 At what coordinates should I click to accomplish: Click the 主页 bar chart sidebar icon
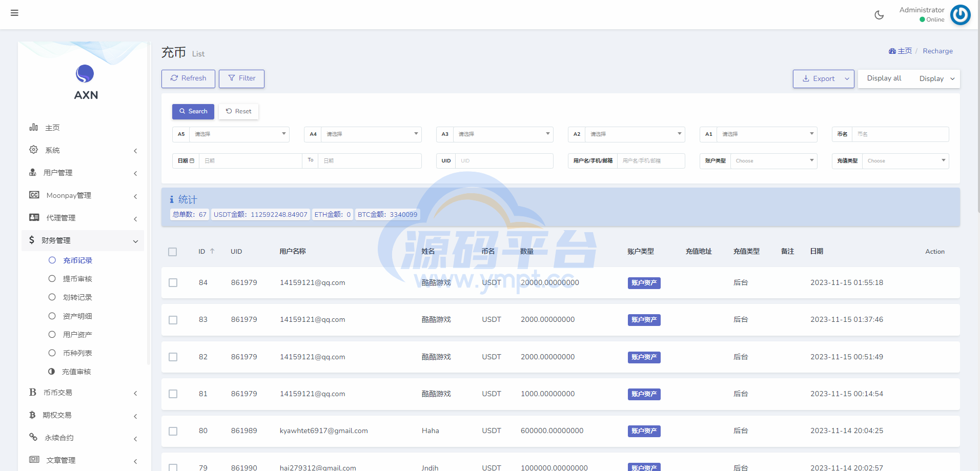(34, 127)
